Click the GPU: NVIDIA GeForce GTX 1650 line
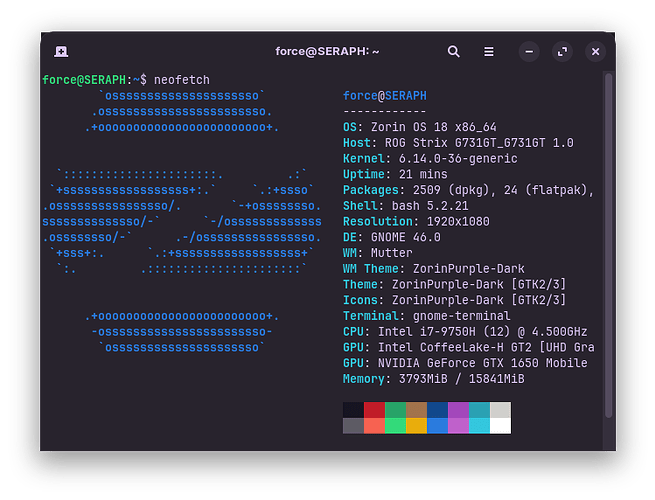The height and width of the screenshot is (500, 655). [x=465, y=363]
